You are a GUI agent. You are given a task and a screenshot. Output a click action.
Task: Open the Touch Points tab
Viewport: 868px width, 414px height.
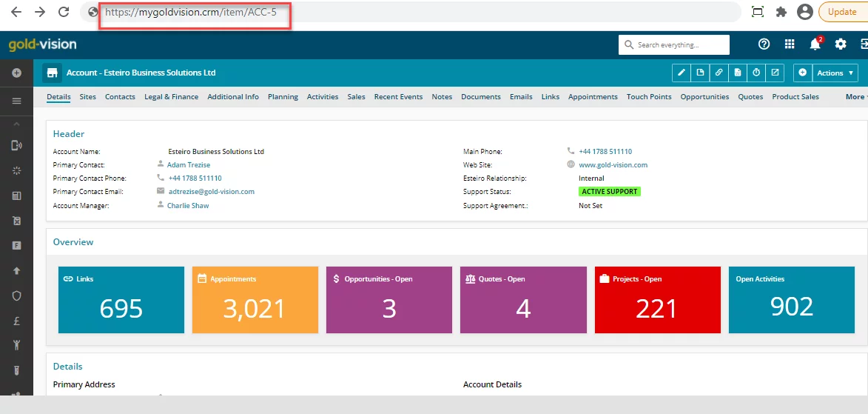[x=649, y=96]
